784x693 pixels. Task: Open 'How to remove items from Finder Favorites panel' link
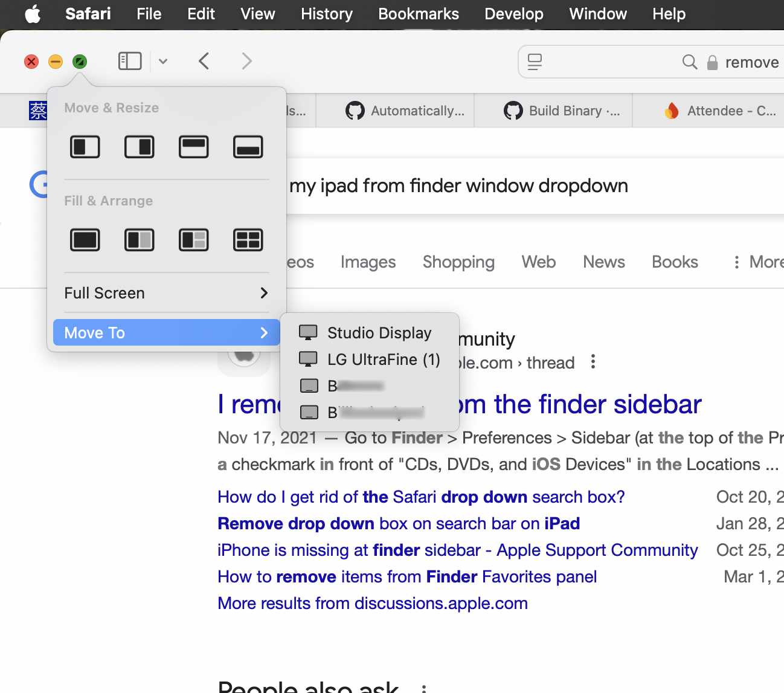pos(407,577)
